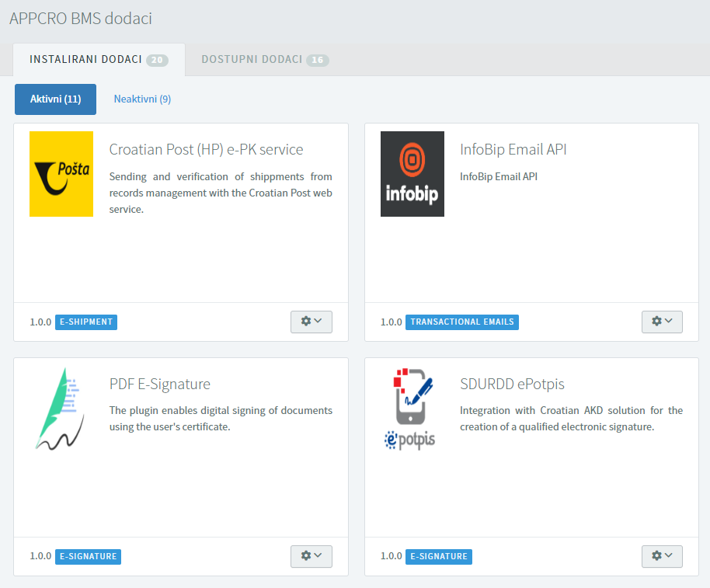The height and width of the screenshot is (588, 710).
Task: Click the TRANSACTIONAL EMAILS tag
Action: point(462,322)
